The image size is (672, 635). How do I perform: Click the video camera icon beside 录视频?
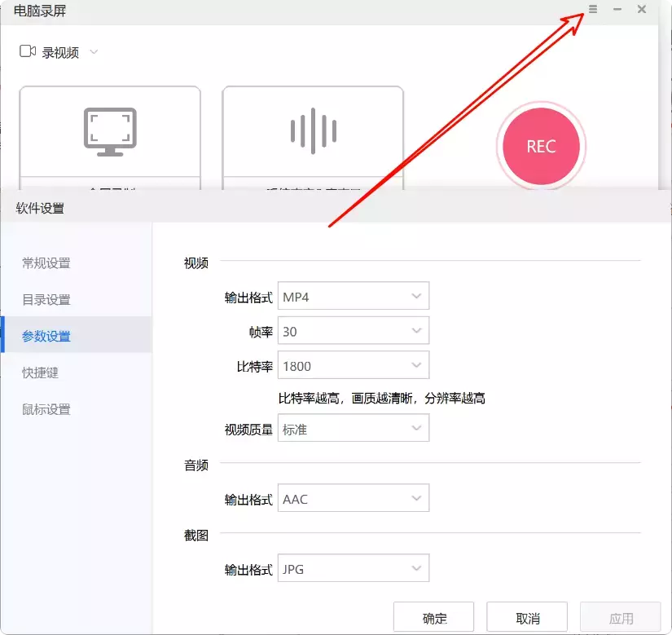[27, 51]
